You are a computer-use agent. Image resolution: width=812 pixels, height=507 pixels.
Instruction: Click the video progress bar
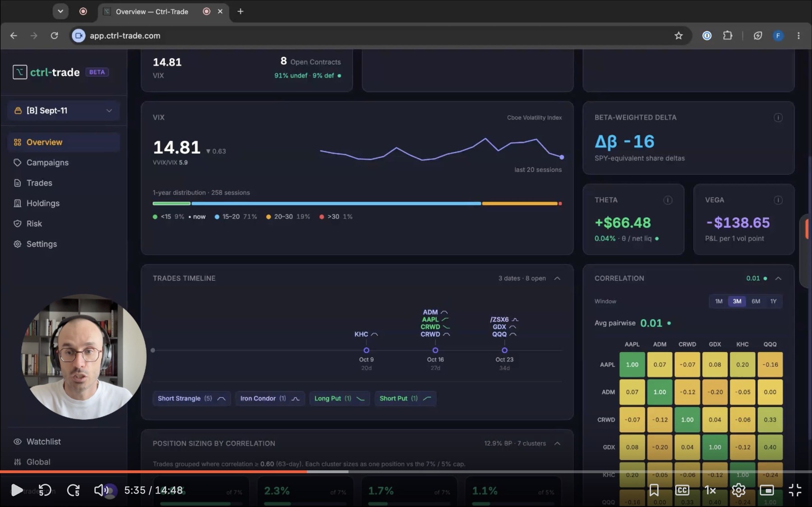[x=406, y=472]
